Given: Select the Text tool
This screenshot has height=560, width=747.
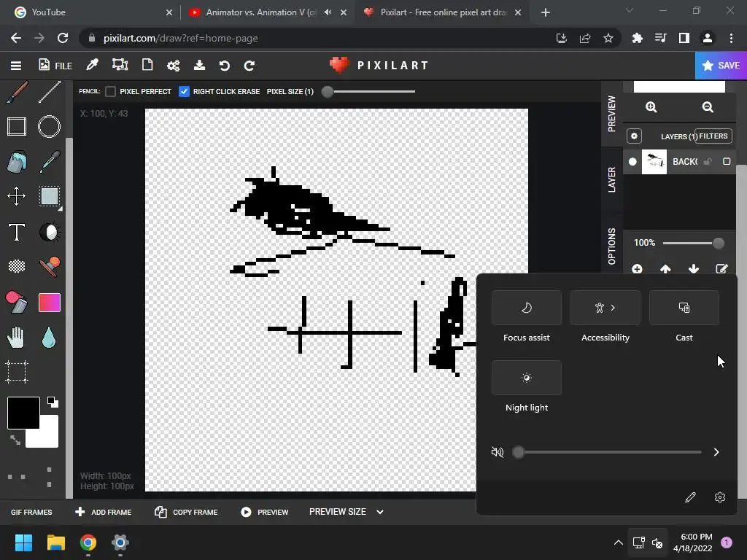Looking at the screenshot, I should click(17, 233).
